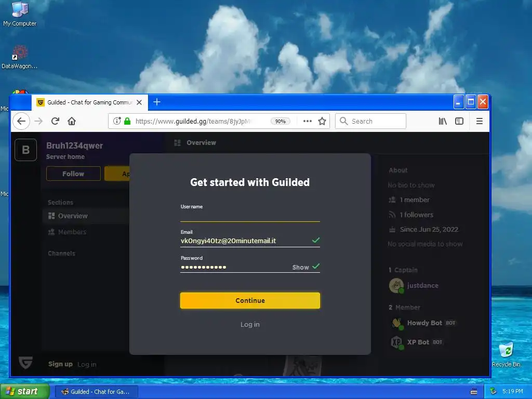Show the password text

coord(301,268)
